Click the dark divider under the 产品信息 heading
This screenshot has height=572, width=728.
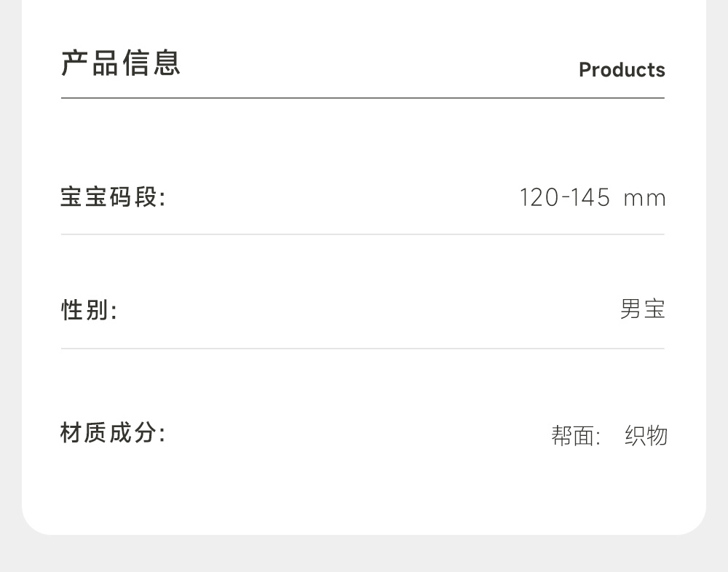coord(363,98)
